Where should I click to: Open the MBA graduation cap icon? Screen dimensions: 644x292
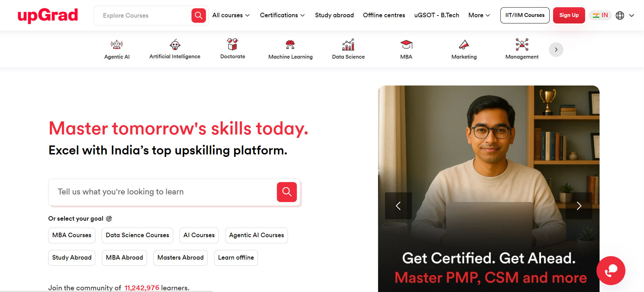(406, 44)
